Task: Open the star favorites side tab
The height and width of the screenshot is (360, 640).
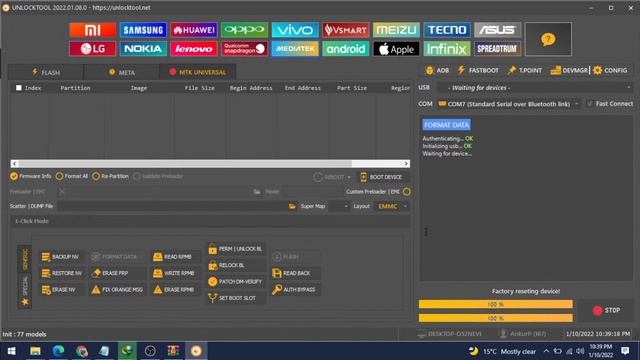Action: click(25, 302)
